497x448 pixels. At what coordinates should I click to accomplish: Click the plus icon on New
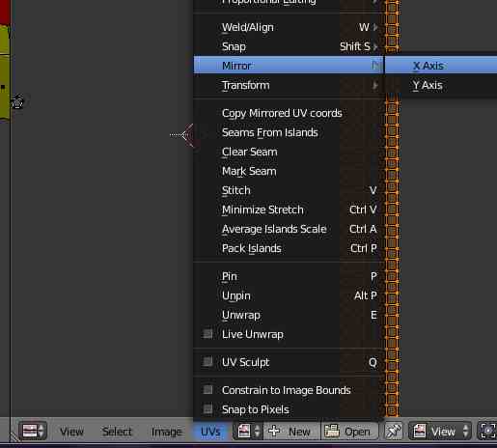274,431
